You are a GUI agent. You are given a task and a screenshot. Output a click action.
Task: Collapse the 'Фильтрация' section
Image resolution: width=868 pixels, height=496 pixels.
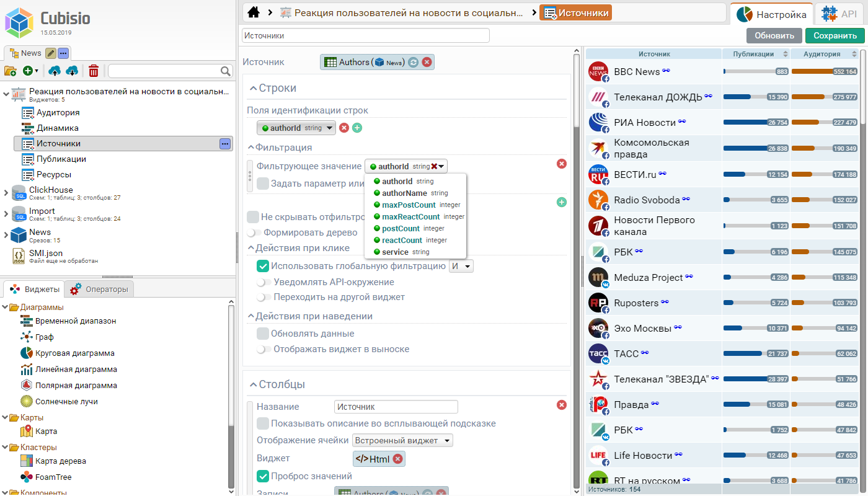pyautogui.click(x=251, y=148)
